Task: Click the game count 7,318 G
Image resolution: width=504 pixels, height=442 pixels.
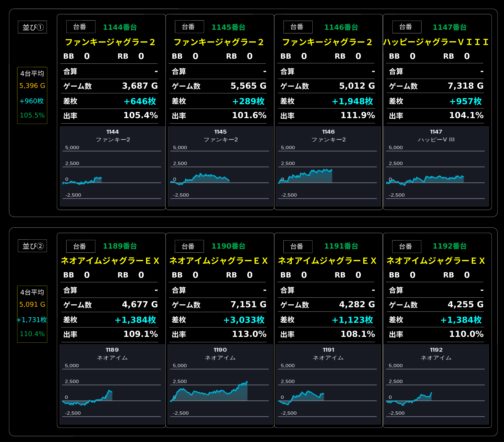Action: pyautogui.click(x=465, y=86)
